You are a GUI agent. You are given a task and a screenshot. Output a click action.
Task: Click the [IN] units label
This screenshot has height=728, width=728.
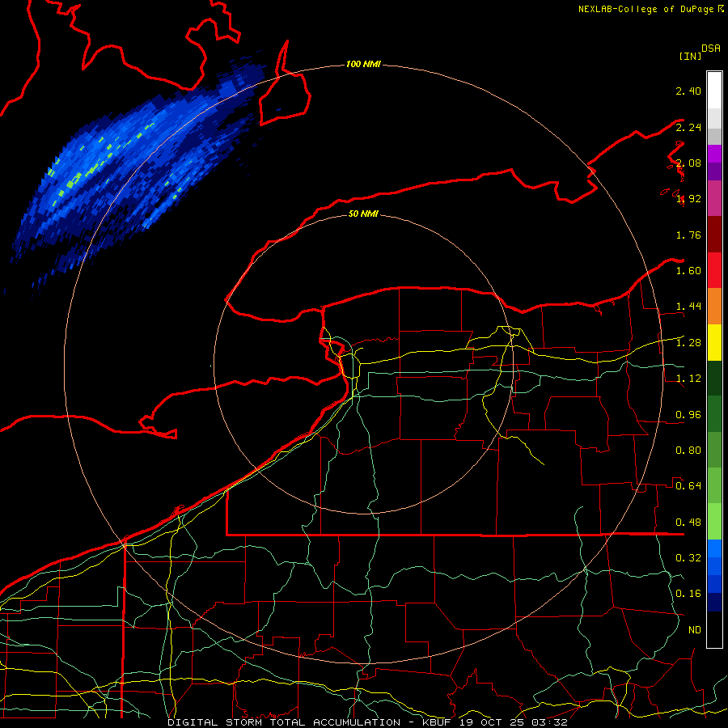click(x=690, y=56)
